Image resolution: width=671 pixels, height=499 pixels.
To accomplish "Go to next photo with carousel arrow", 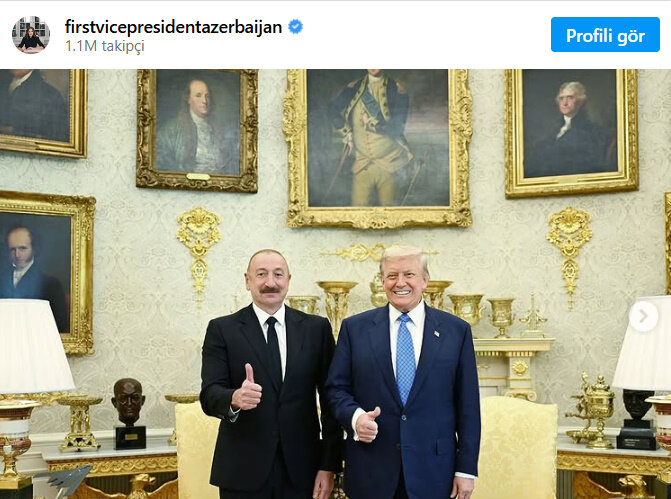I will tap(643, 317).
